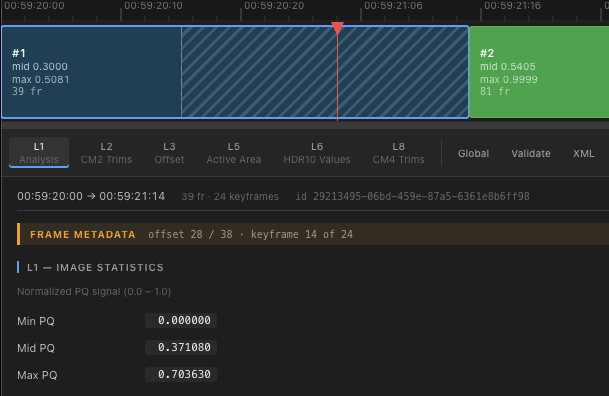Viewport: 609px width, 396px height.
Task: Switch to L6 HDR10 Values tab
Action: pyautogui.click(x=317, y=153)
